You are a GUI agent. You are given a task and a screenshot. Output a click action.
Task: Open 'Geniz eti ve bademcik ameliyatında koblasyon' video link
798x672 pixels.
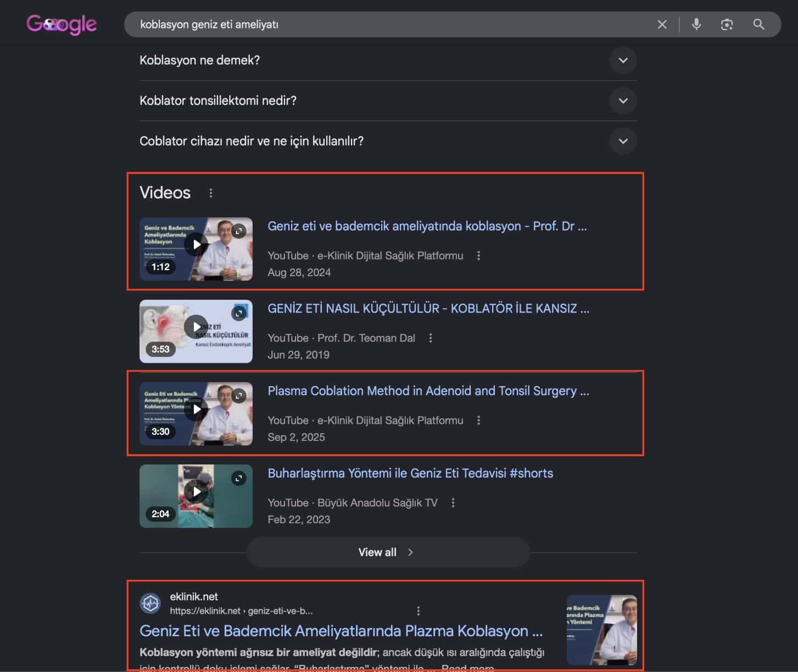[x=427, y=226]
